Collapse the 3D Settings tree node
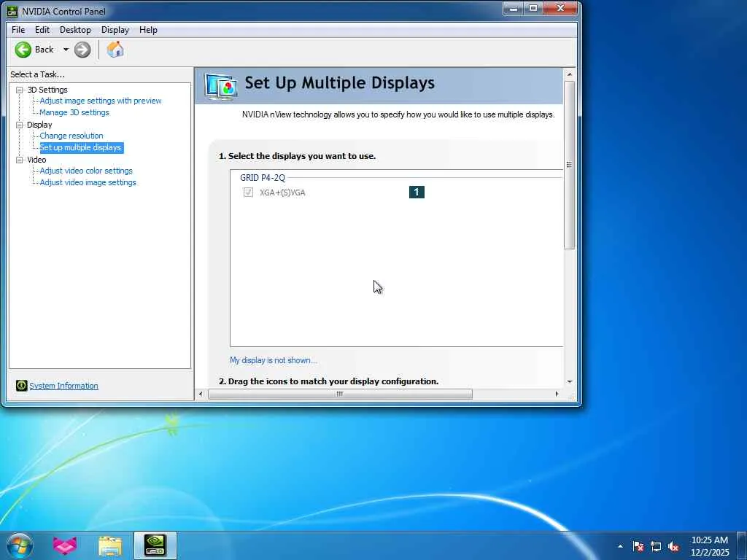Image resolution: width=747 pixels, height=560 pixels. click(20, 90)
